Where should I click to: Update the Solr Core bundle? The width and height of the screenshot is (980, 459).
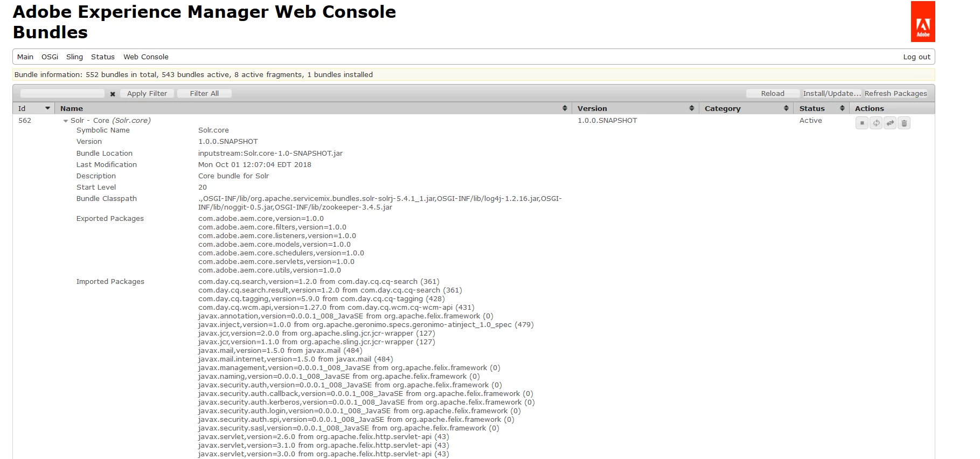890,123
